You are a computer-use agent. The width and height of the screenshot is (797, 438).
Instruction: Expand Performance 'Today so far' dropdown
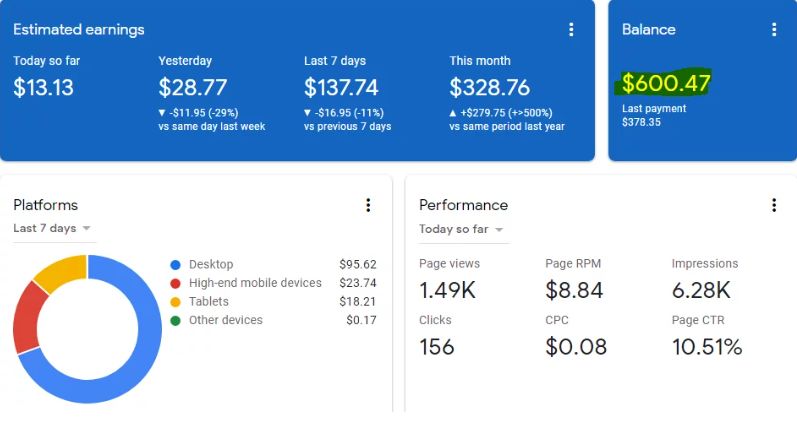coord(462,229)
